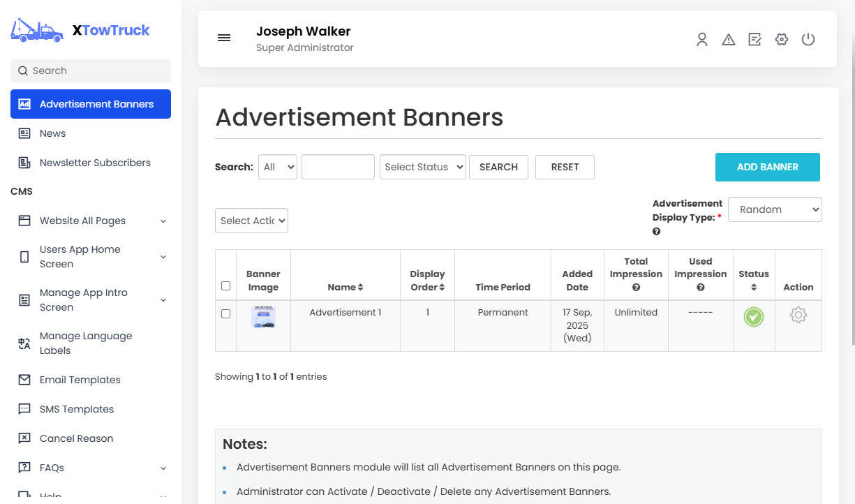Click the Cancel Reason sidebar icon

click(24, 438)
